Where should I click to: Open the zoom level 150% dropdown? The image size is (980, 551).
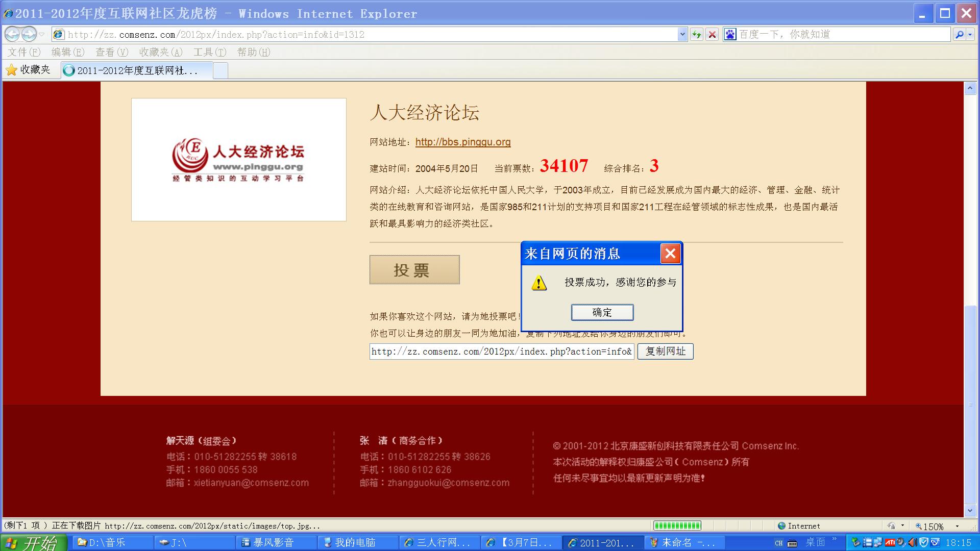coord(957,526)
